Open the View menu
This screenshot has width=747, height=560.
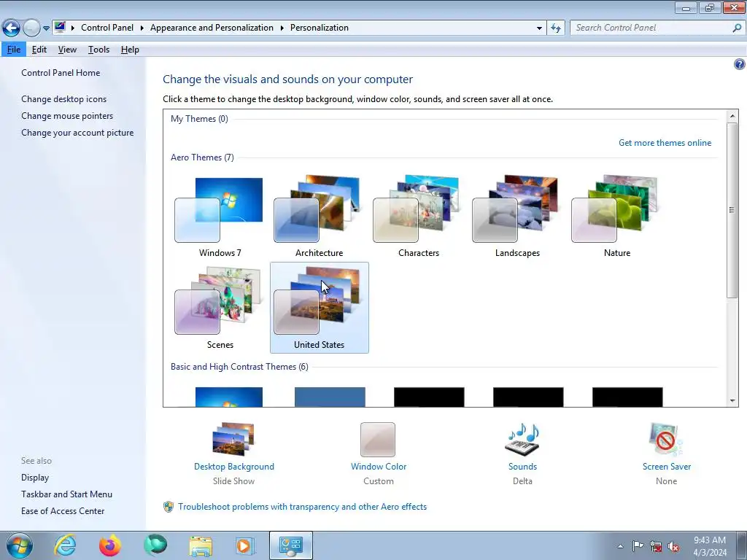tap(67, 50)
